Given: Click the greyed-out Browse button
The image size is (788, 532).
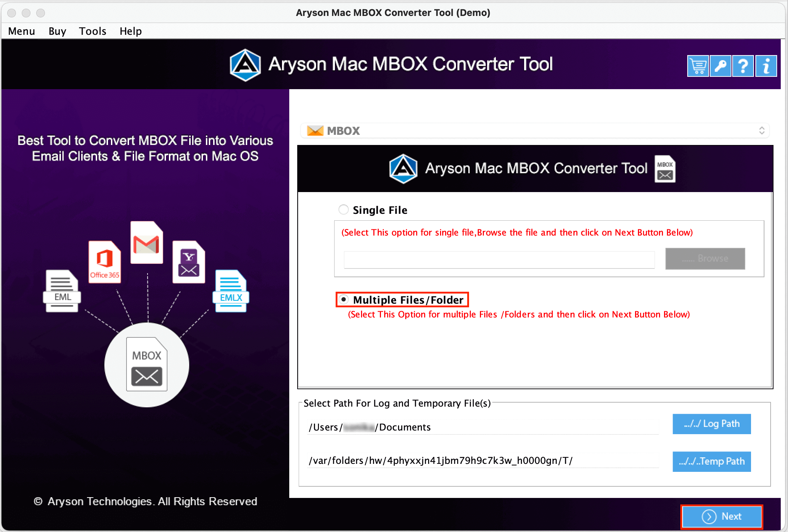Looking at the screenshot, I should 705,258.
